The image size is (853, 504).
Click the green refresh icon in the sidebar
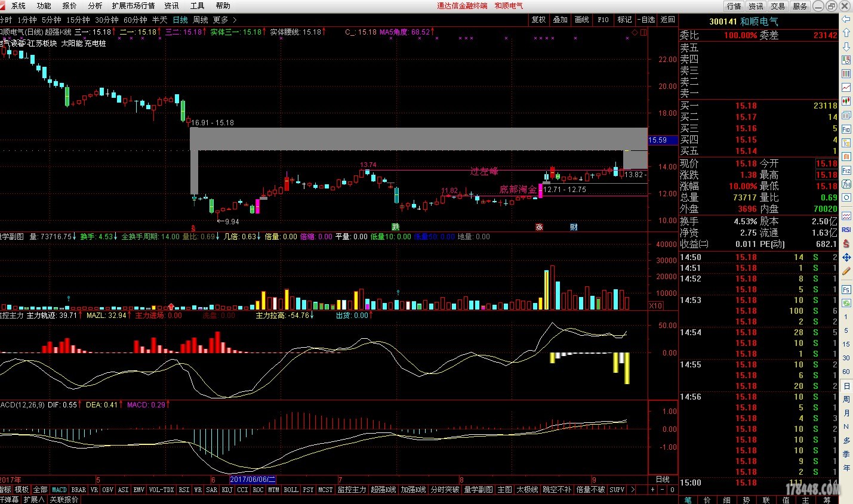pos(846,303)
